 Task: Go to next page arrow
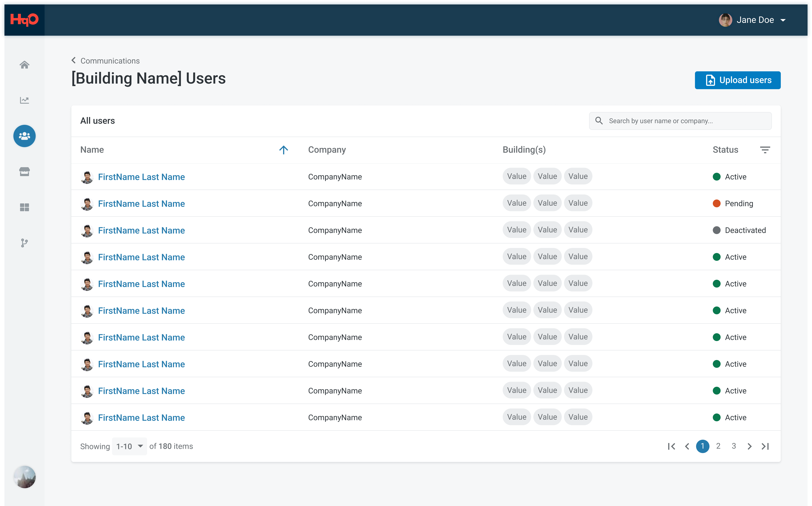pos(749,446)
